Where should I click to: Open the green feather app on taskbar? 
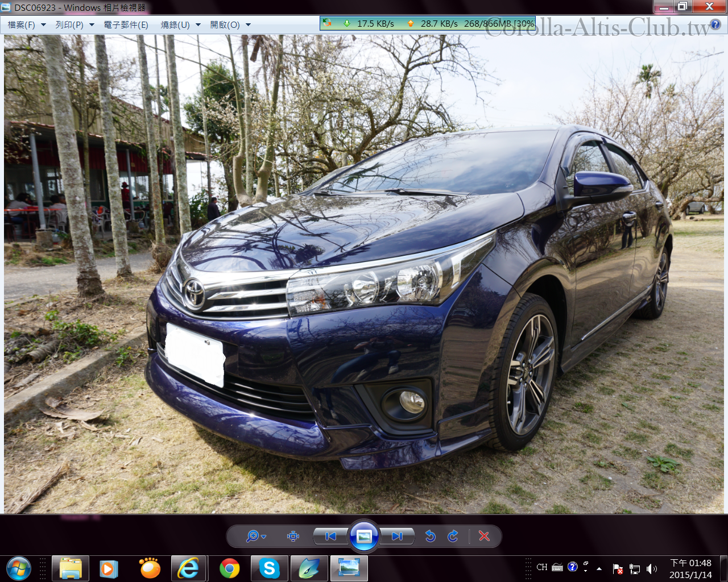(309, 568)
